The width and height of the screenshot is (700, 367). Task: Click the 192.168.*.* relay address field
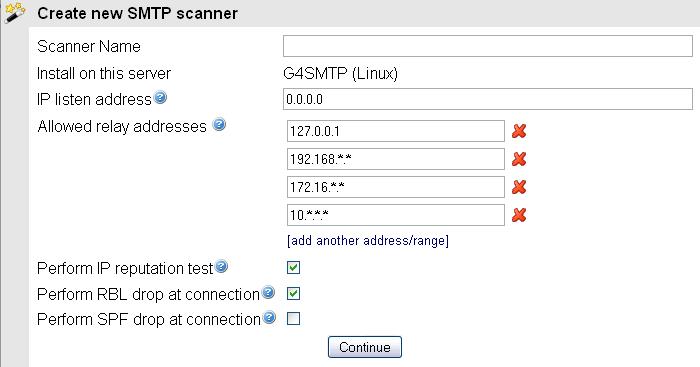(396, 159)
